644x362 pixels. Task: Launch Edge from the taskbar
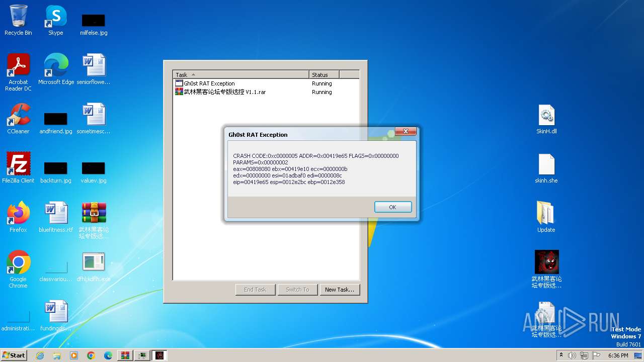tap(108, 355)
